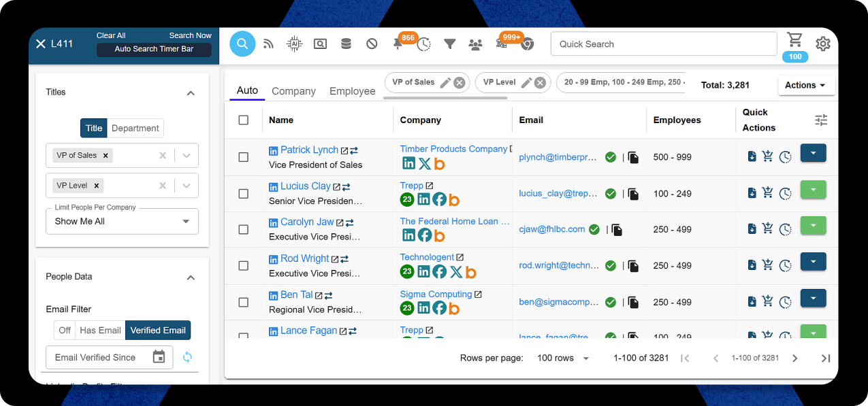Open the RSS feed icon in toolbar

tap(268, 44)
